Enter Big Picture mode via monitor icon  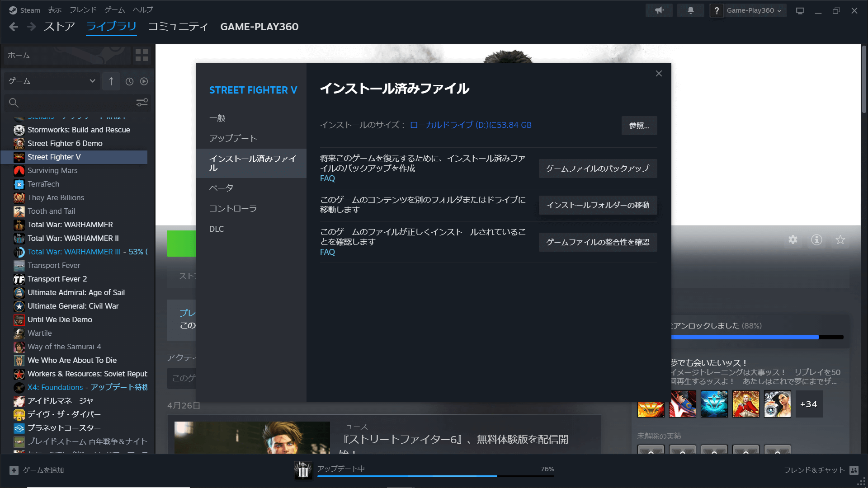coord(800,10)
